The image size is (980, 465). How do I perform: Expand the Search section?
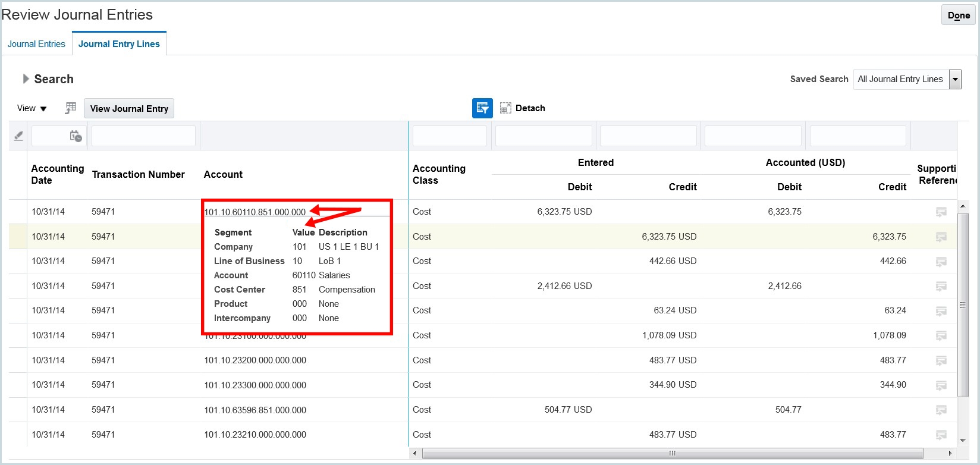(x=26, y=79)
